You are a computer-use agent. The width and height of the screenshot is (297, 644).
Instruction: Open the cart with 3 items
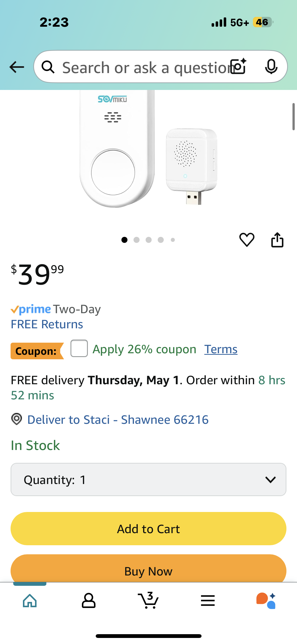[148, 600]
